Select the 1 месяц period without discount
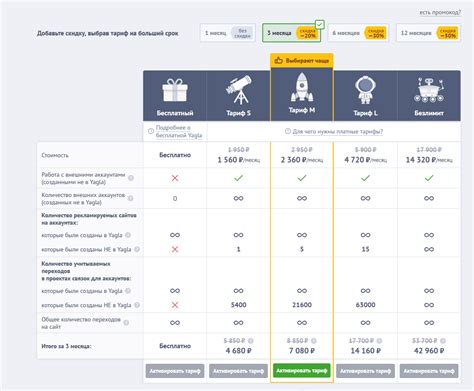This screenshot has height=391, width=474. (228, 33)
